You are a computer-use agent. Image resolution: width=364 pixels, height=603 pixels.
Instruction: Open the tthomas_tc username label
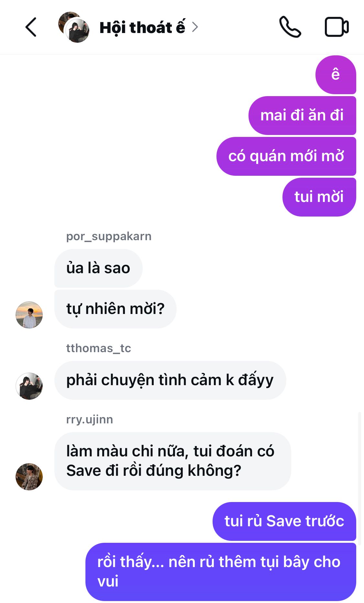(x=99, y=348)
